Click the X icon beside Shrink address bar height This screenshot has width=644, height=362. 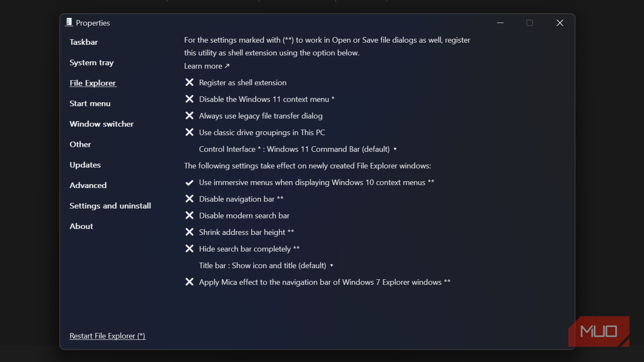(190, 232)
